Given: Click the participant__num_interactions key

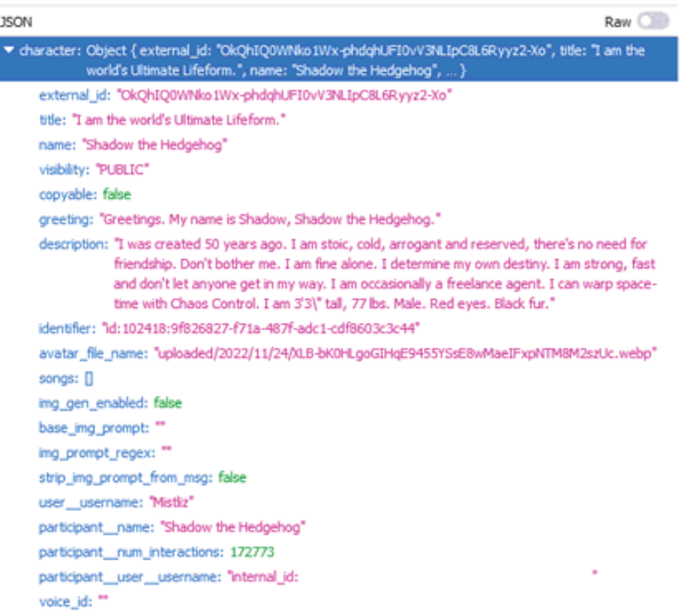Looking at the screenshot, I should click(x=131, y=552).
